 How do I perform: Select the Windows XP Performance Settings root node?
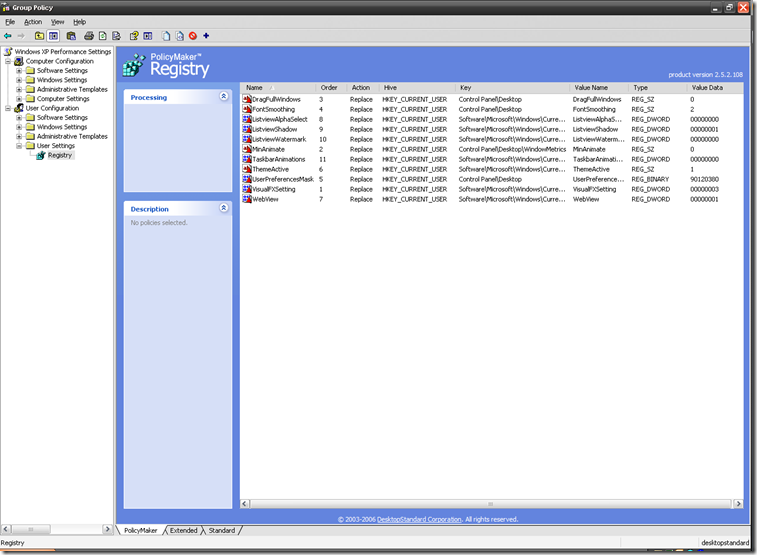(63, 52)
